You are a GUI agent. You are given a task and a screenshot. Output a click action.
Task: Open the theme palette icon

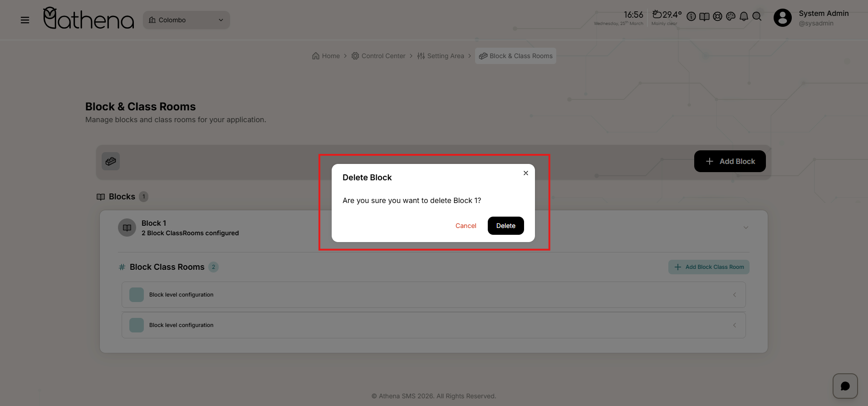coord(731,17)
